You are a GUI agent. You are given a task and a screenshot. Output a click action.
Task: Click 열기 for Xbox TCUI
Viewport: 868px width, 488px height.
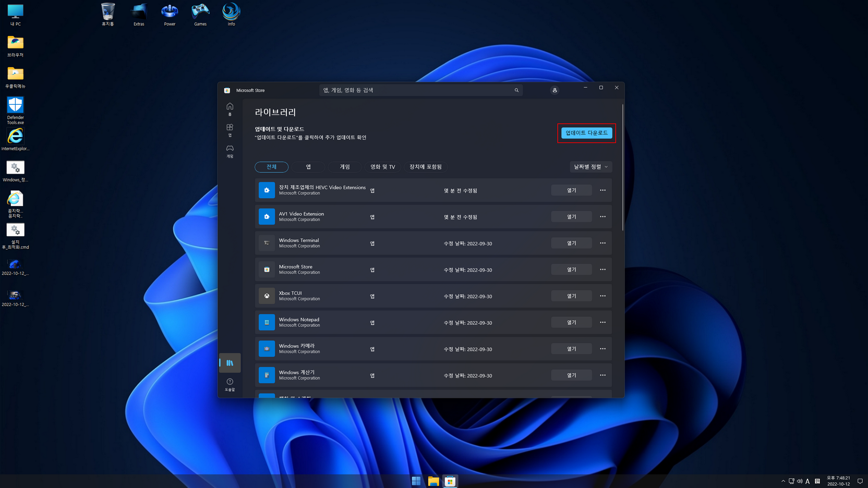pyautogui.click(x=572, y=296)
